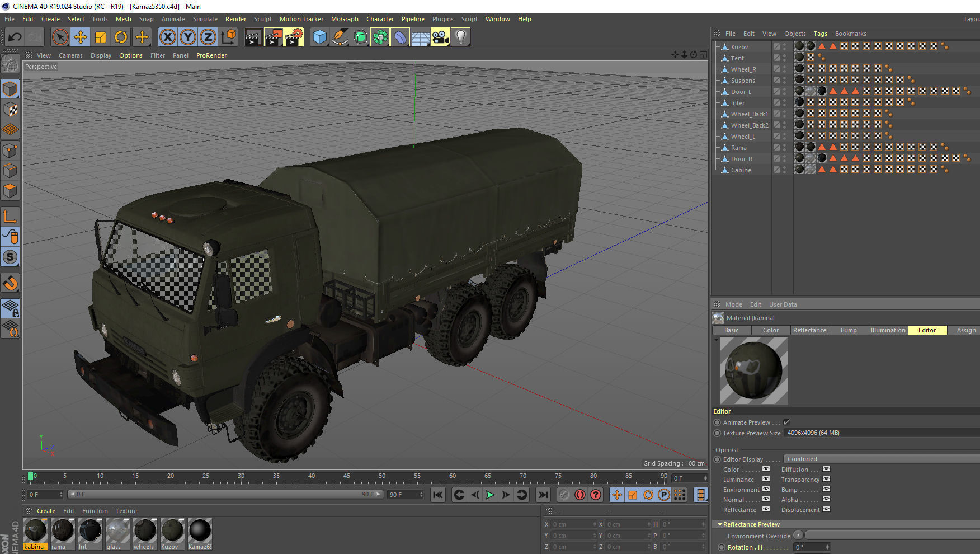Select Cabine object in Object Manager
The height and width of the screenshot is (554, 980).
click(x=741, y=170)
